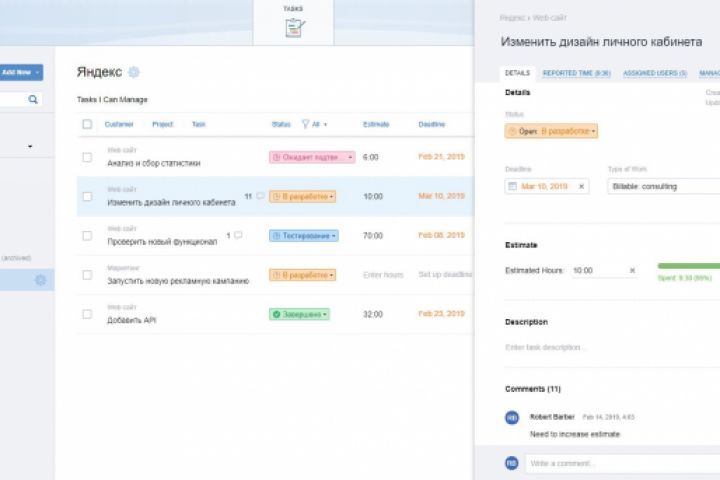Click the 32:00 estimate value

[373, 314]
